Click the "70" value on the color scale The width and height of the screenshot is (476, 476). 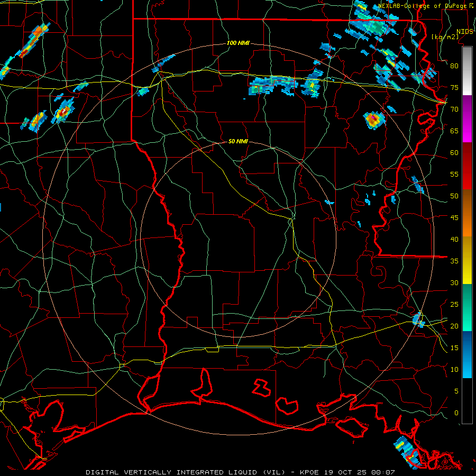coord(454,109)
